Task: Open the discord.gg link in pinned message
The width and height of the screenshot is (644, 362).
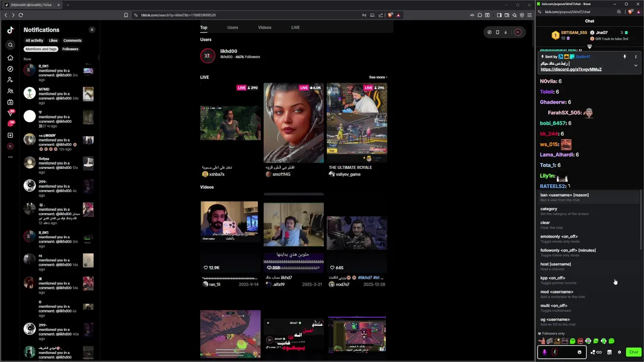Action: pos(571,69)
